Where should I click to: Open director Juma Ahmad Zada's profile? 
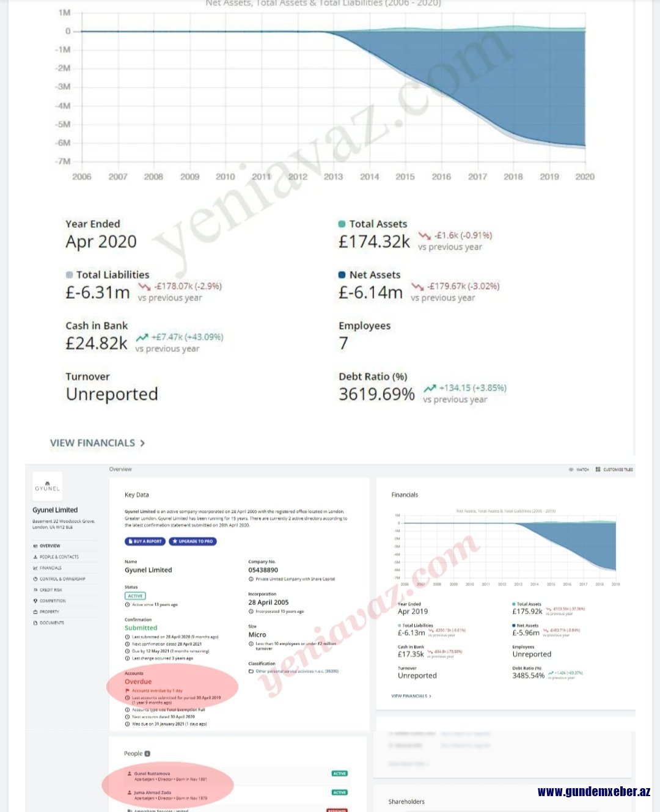coord(153,792)
